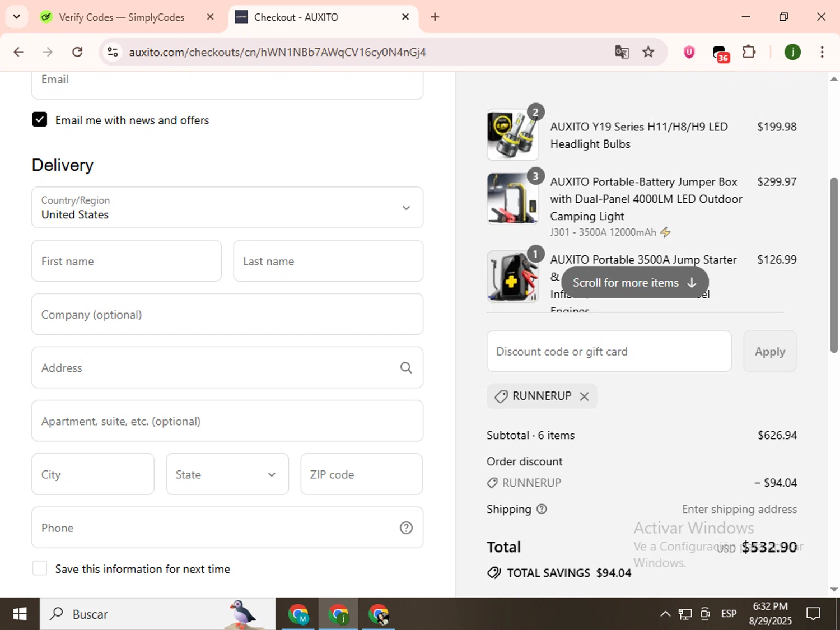Open site information icon in address bar
This screenshot has width=840, height=630.
113,52
